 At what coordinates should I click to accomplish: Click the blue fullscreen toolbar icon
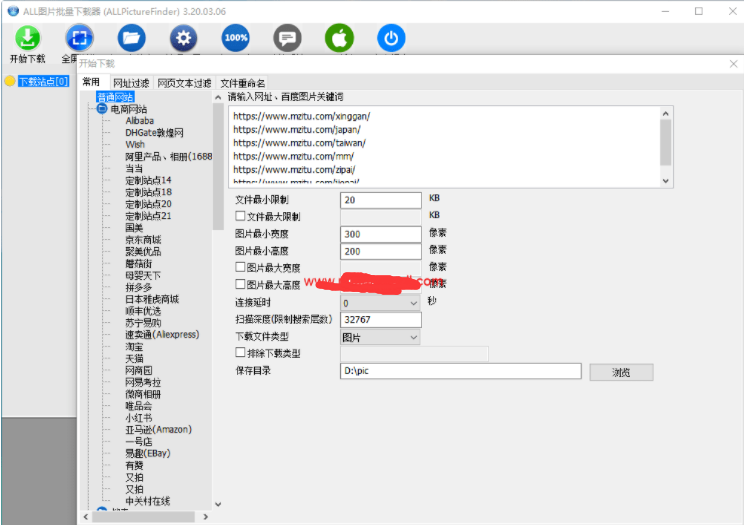coord(80,38)
